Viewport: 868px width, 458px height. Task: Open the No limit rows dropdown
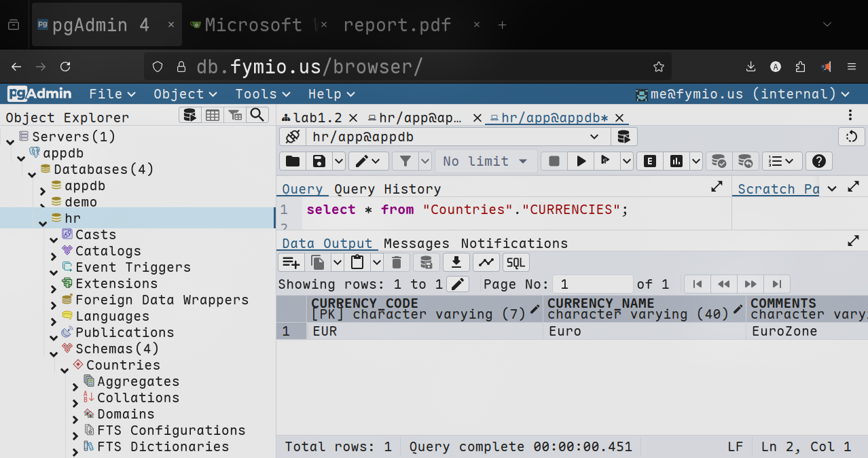[x=486, y=161]
